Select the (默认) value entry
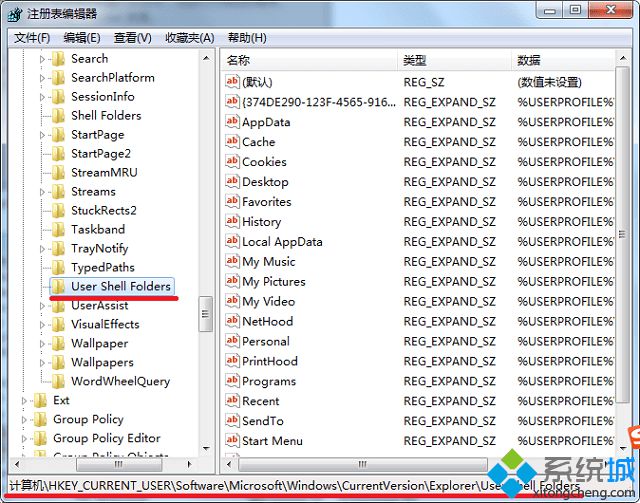The width and height of the screenshot is (640, 503). coord(257,82)
